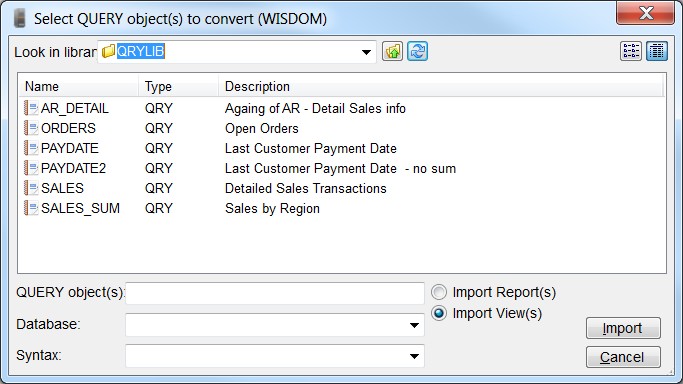Open the Look in library dropdown
Screen dimensions: 683x384
pyautogui.click(x=366, y=52)
